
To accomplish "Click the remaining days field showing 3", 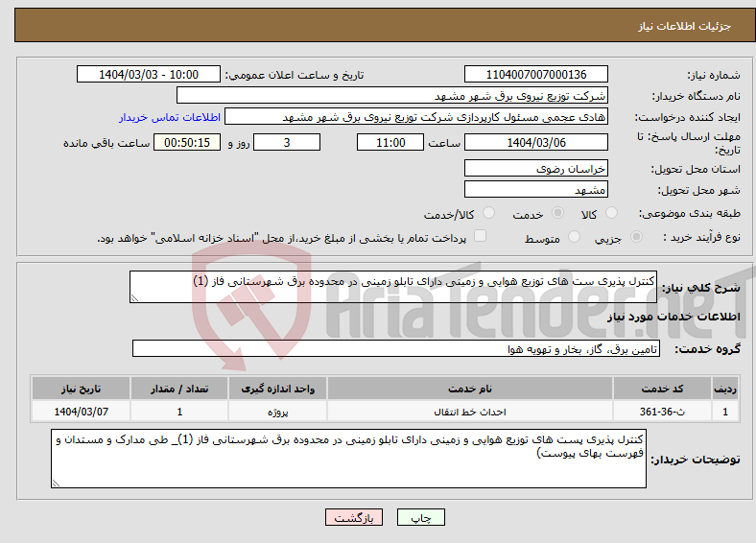I will 287,142.
